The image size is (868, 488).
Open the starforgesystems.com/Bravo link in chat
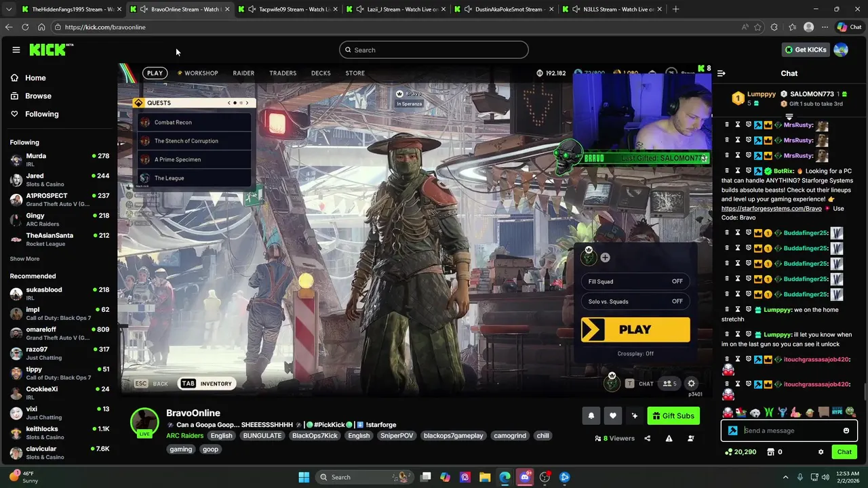pos(771,209)
